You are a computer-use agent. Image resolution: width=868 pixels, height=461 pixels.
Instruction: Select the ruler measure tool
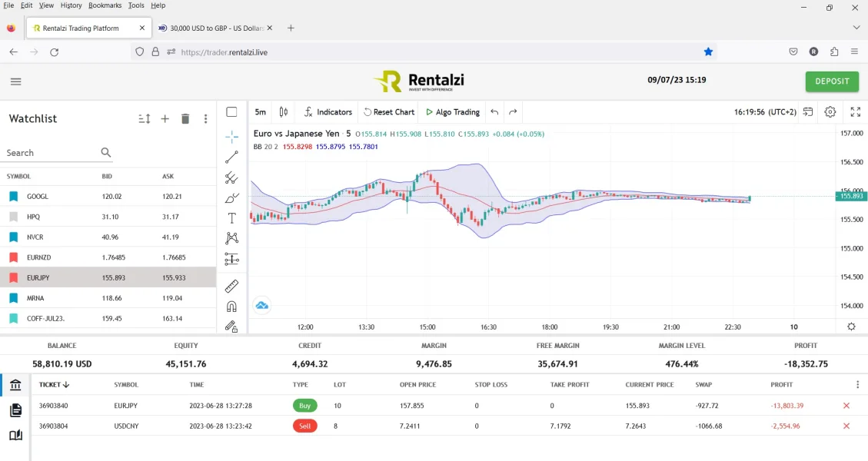(x=231, y=287)
